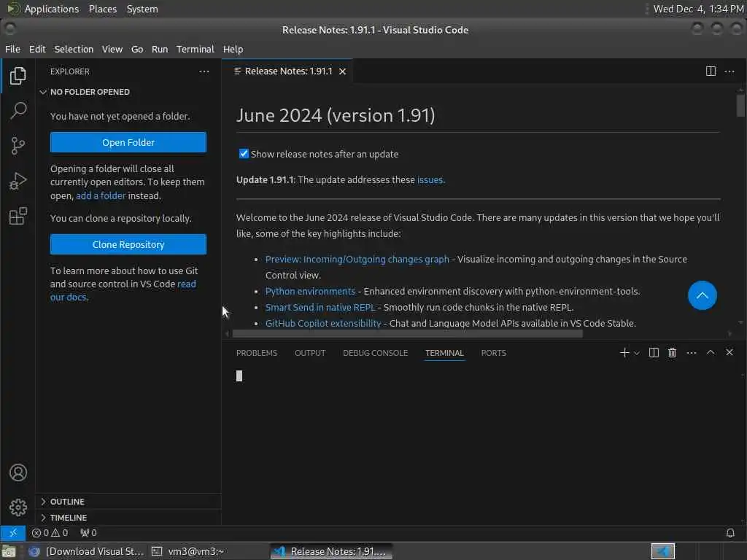The height and width of the screenshot is (560, 747).
Task: Open the Search view in activity bar
Action: pyautogui.click(x=18, y=111)
